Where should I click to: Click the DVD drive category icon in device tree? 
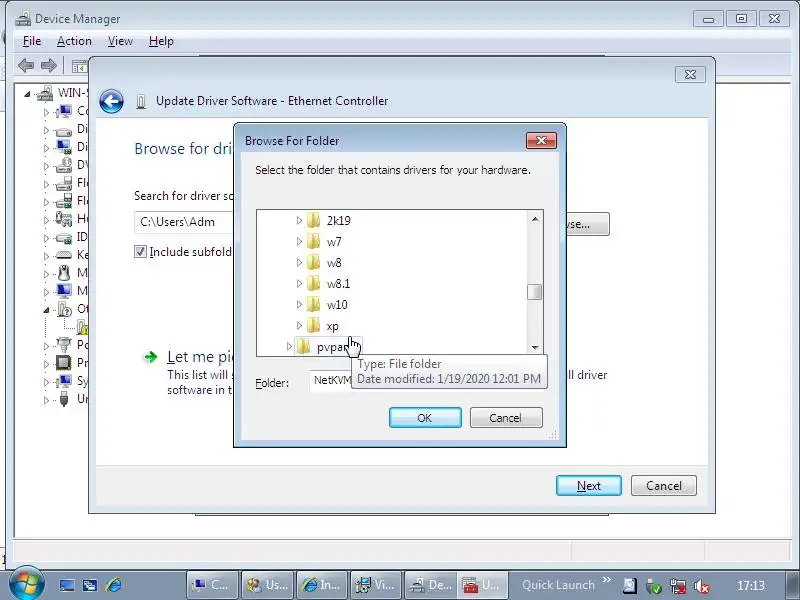coord(64,165)
